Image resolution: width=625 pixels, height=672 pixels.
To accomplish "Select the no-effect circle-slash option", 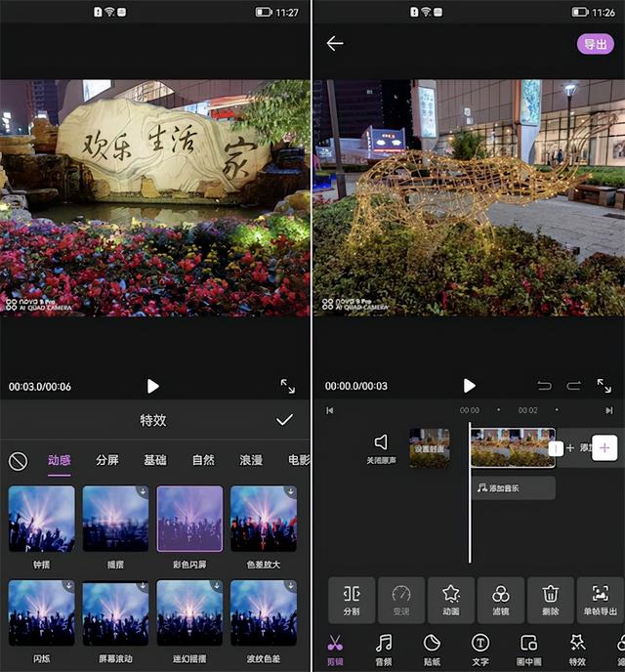I will (x=18, y=460).
